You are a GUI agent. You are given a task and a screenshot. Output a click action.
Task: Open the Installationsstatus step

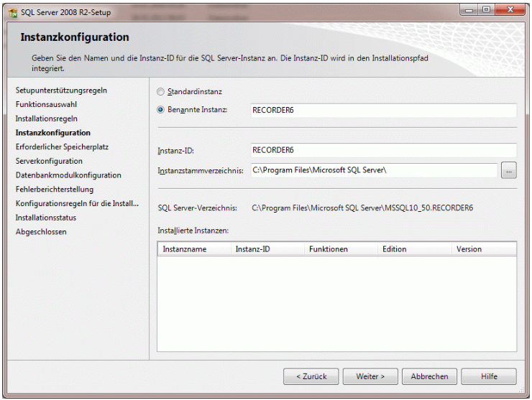(x=46, y=218)
